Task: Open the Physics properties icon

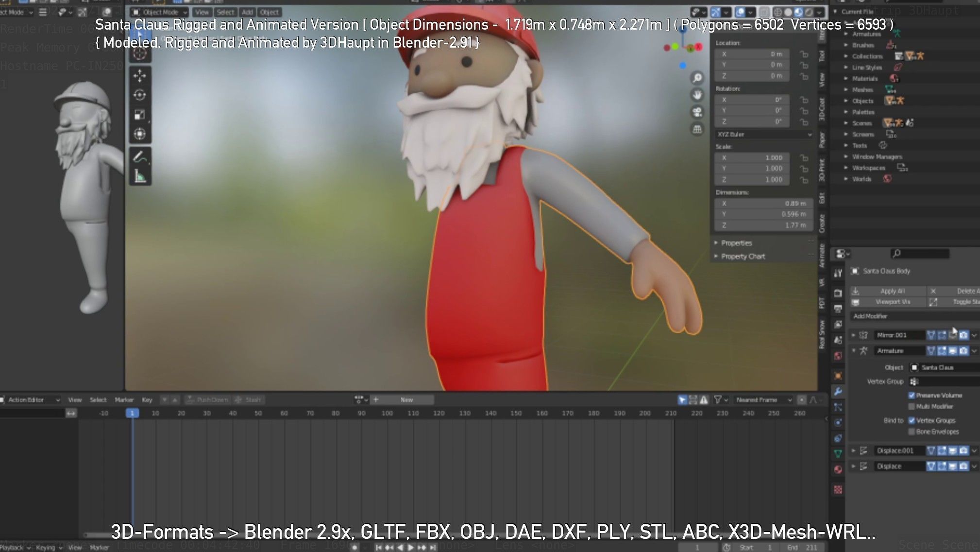Action: [838, 423]
